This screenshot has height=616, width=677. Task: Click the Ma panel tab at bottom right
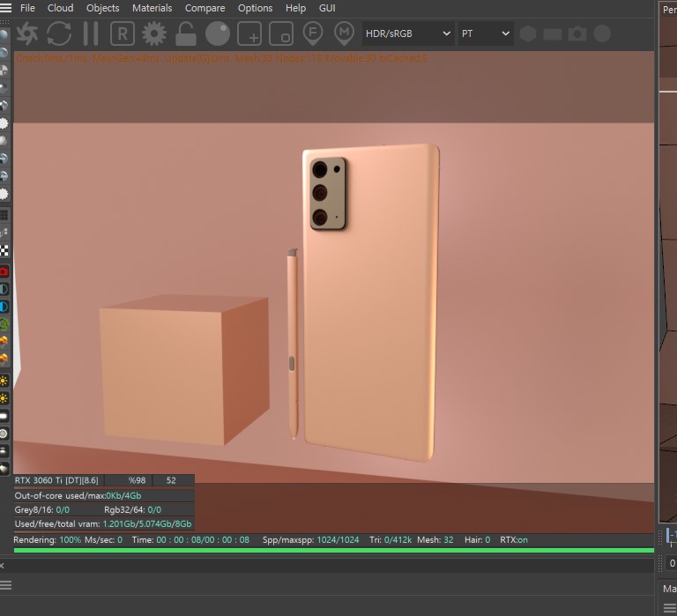[x=669, y=589]
